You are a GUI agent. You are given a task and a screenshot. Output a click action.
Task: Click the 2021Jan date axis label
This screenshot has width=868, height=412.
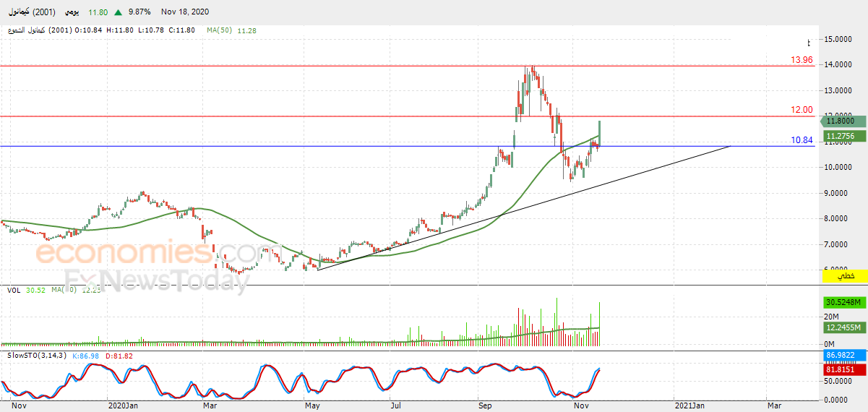click(x=691, y=406)
